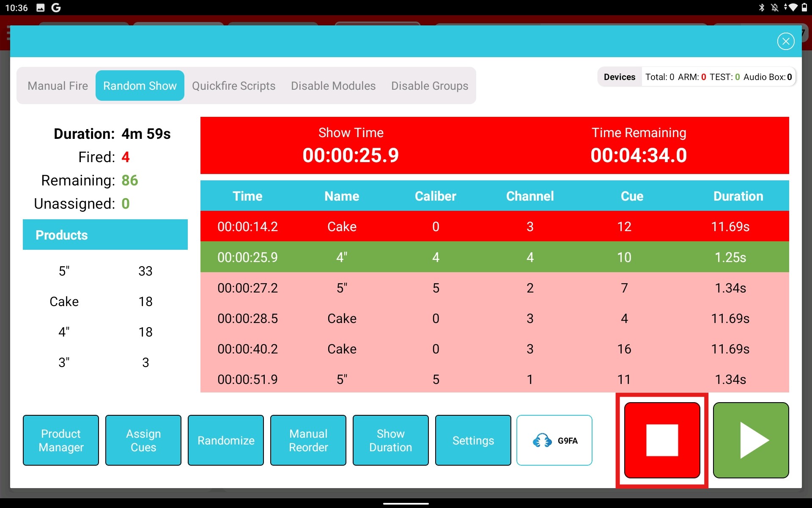
Task: Hit the Randomize button
Action: click(x=226, y=440)
